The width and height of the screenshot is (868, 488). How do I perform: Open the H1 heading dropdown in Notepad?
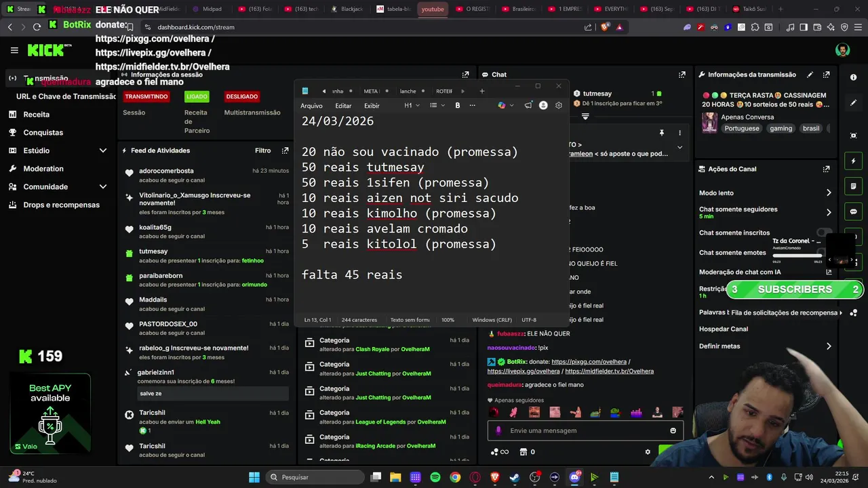412,106
